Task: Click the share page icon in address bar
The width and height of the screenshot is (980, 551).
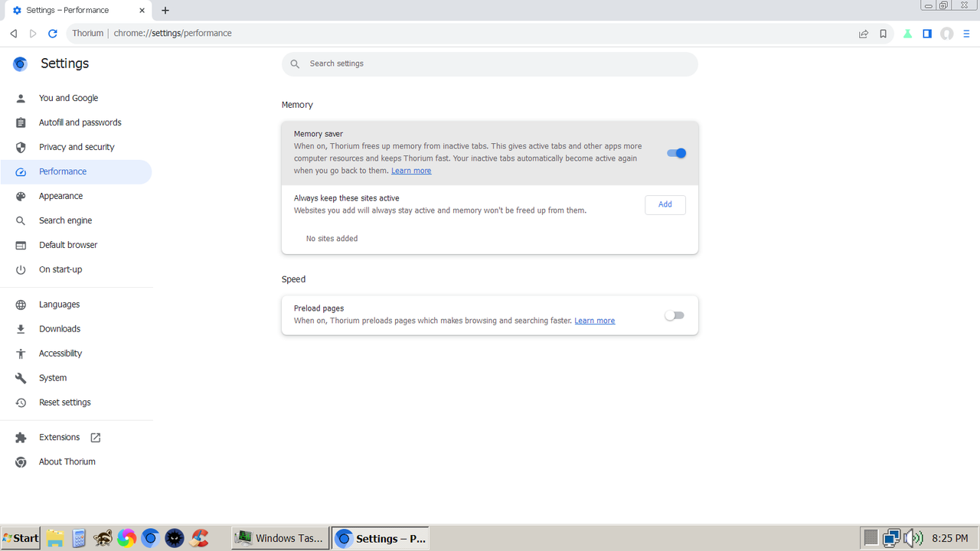Action: tap(864, 34)
